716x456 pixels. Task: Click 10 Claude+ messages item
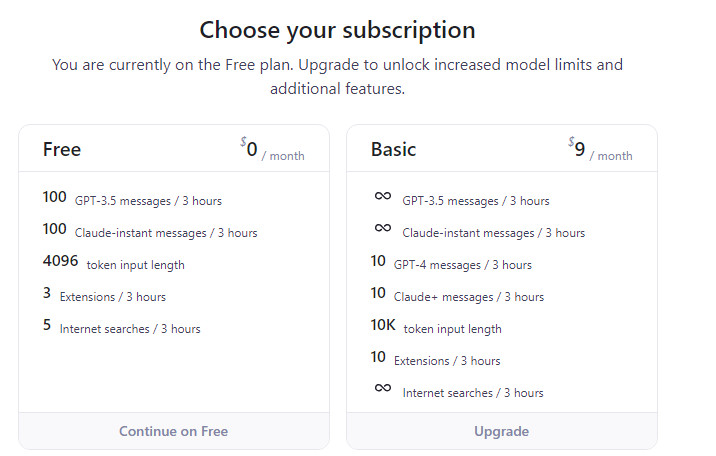point(457,294)
